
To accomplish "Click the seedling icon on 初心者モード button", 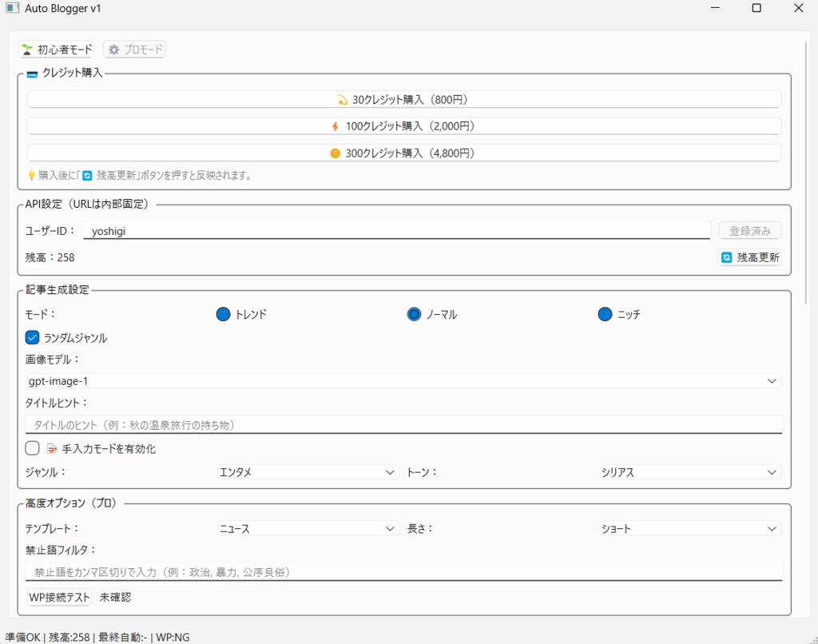I will coord(26,50).
